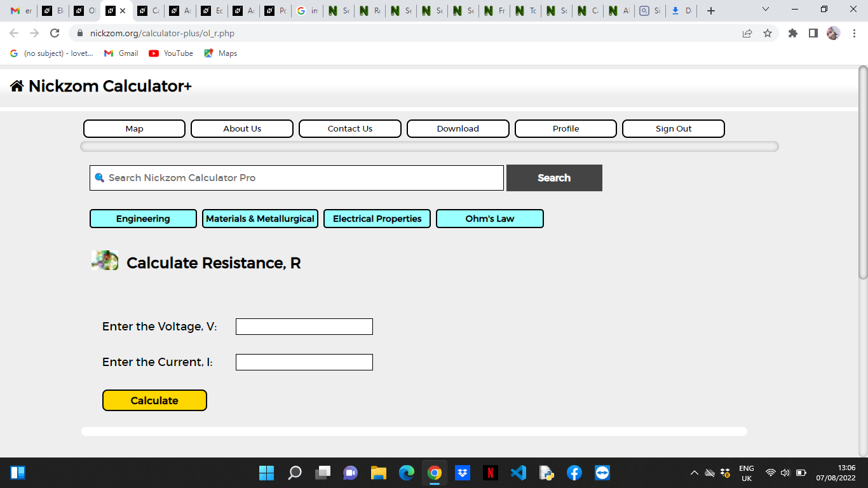Open the YouTube bookmark
Image resolution: width=868 pixels, height=488 pixels.
click(x=171, y=53)
